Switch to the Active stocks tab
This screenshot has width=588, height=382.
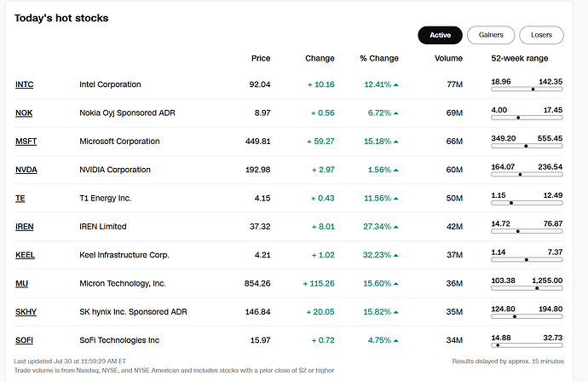click(440, 35)
